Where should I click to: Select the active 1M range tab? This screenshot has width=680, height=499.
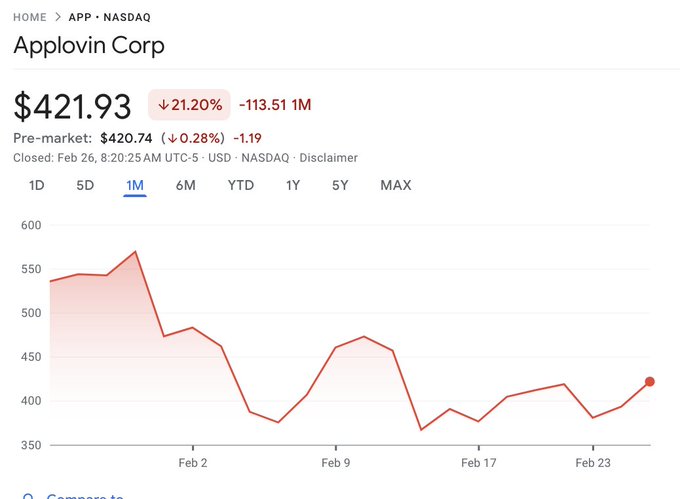coord(135,185)
